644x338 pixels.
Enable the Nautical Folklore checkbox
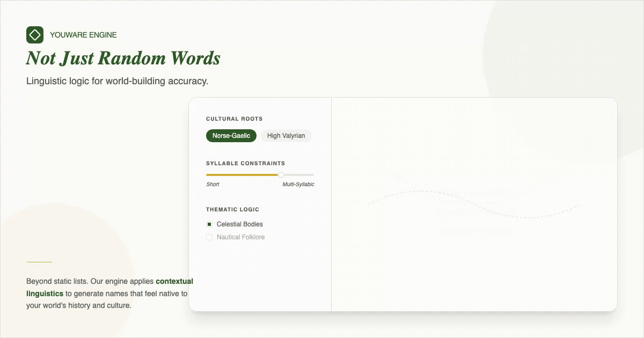click(x=209, y=237)
